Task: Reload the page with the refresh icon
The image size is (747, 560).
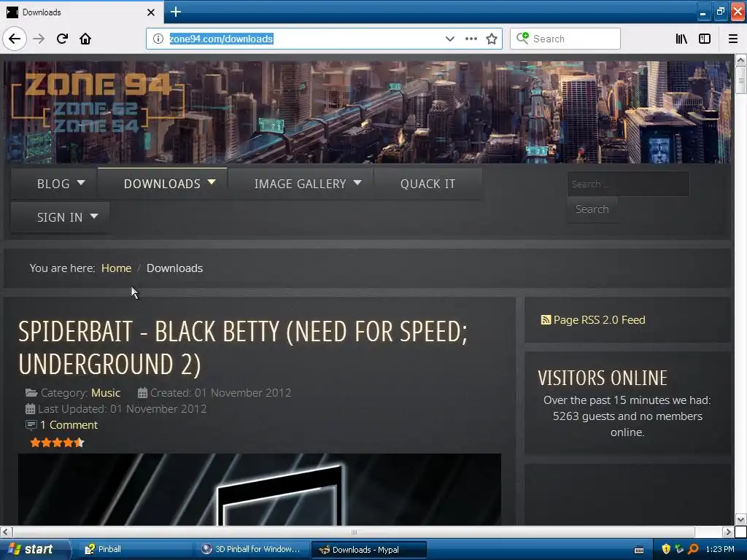Action: [62, 39]
